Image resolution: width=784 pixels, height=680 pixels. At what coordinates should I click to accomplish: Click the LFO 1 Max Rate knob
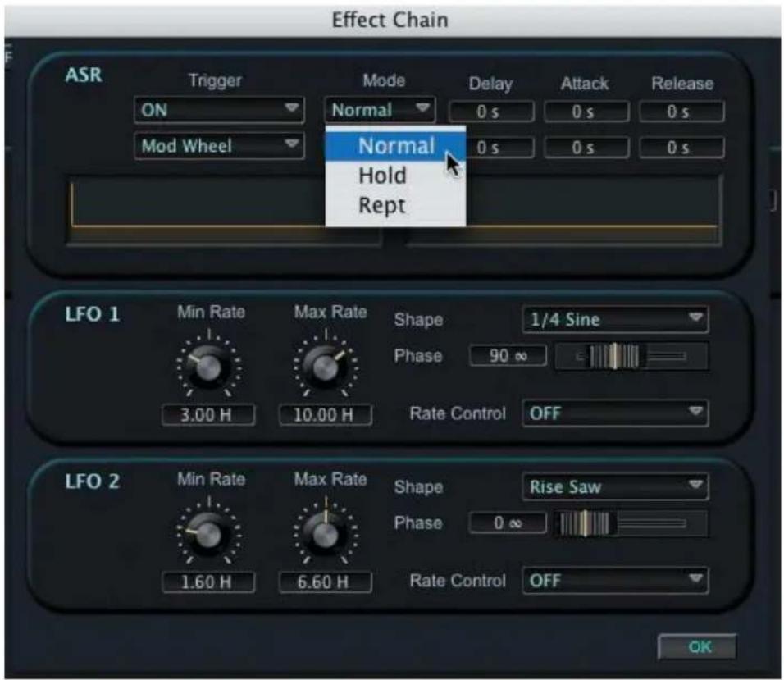coord(326,367)
